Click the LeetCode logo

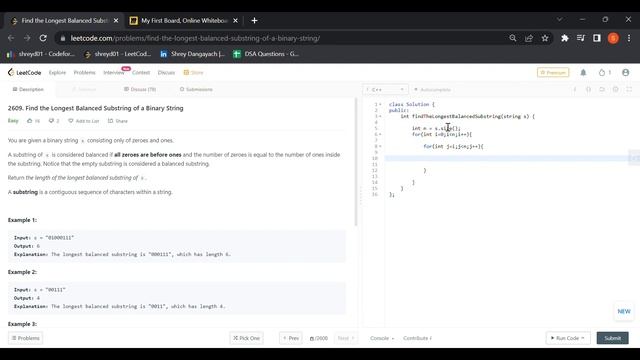coord(24,73)
